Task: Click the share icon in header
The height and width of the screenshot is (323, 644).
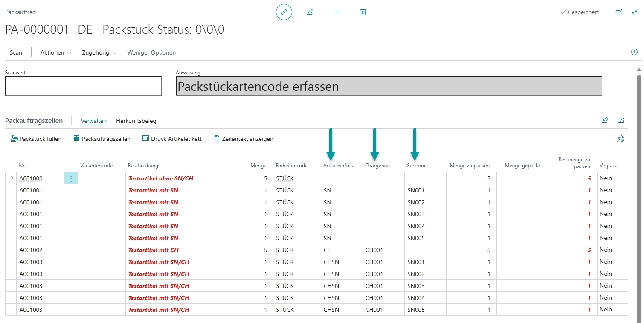Action: [x=310, y=12]
